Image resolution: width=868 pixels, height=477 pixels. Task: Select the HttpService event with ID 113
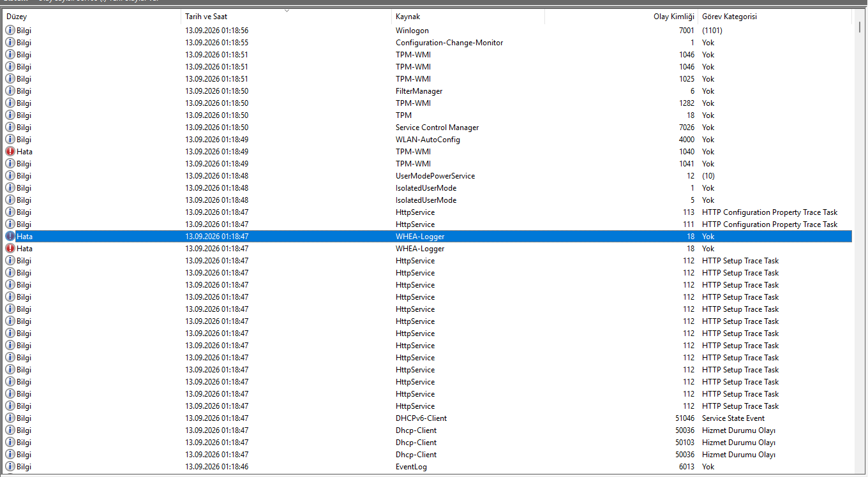point(428,212)
